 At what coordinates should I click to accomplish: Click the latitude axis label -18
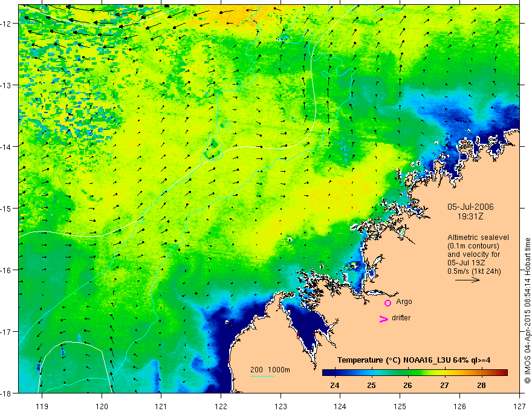(7, 393)
